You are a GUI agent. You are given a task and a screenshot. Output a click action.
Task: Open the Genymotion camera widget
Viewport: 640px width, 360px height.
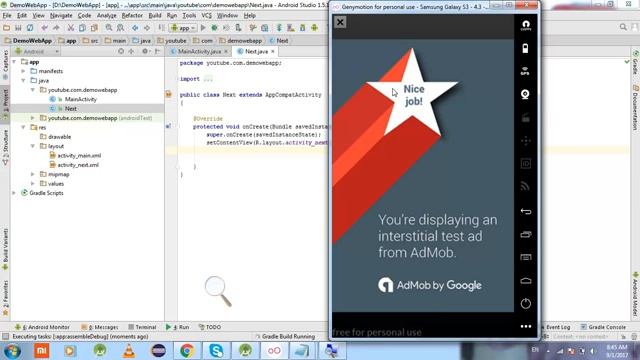525,94
